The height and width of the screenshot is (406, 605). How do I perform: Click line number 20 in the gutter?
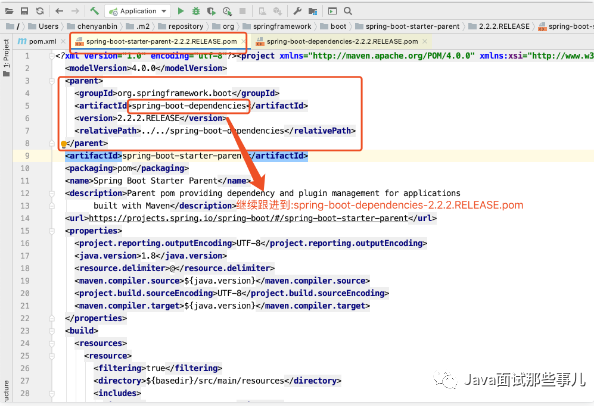[x=25, y=293]
